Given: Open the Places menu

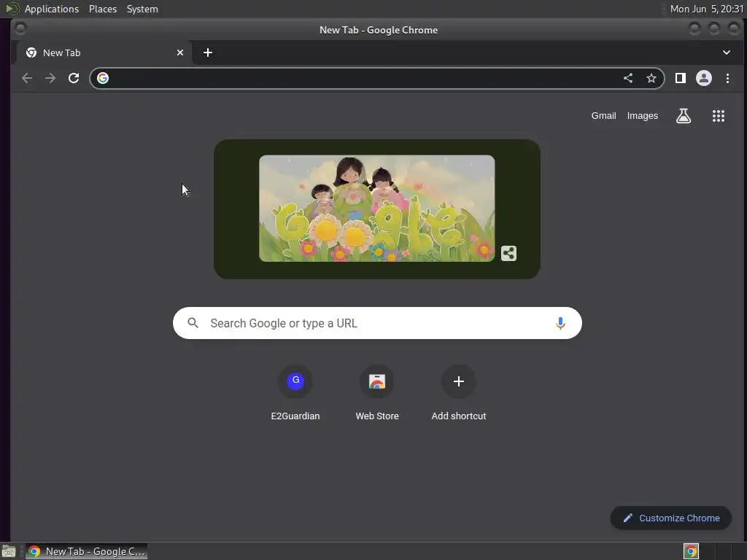Looking at the screenshot, I should (x=103, y=9).
